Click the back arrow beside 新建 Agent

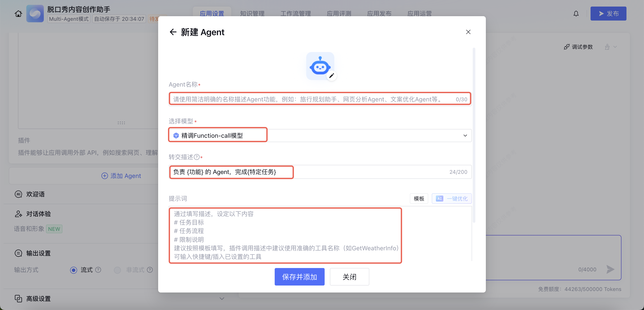pyautogui.click(x=173, y=32)
